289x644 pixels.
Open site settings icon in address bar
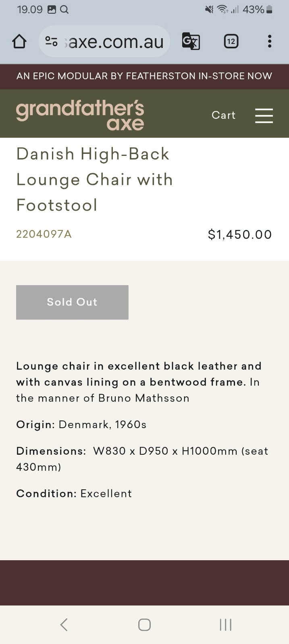click(51, 41)
